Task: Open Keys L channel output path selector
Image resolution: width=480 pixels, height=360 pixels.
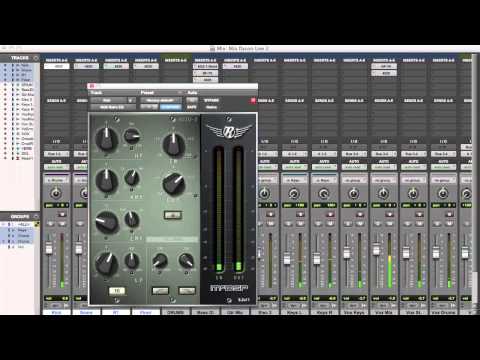Action: pyautogui.click(x=294, y=154)
